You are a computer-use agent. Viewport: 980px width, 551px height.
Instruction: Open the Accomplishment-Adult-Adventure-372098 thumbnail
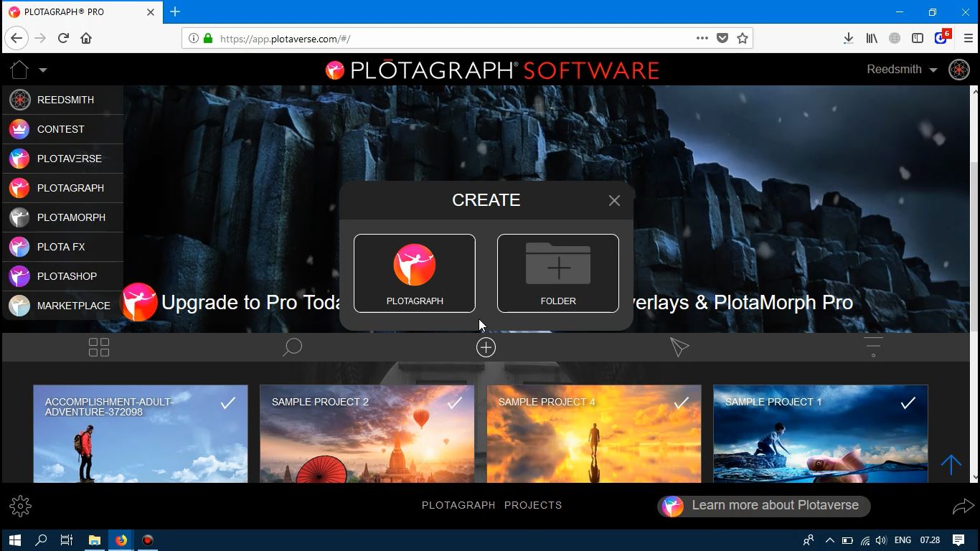(141, 434)
